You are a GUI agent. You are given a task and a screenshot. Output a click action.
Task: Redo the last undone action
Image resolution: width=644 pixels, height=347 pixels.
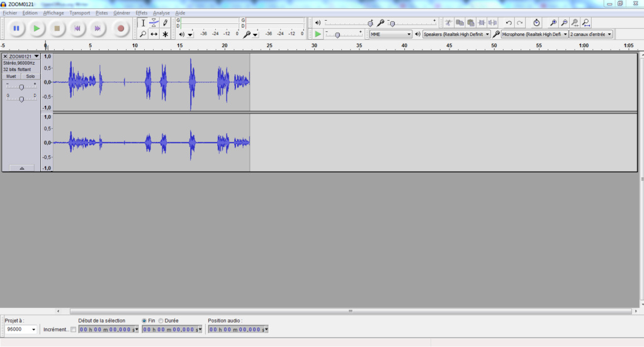(x=520, y=23)
